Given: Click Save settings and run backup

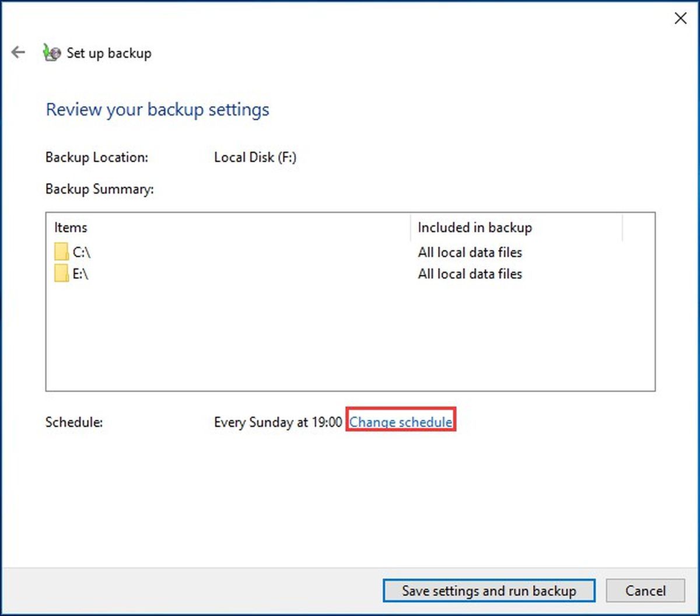Looking at the screenshot, I should click(x=489, y=591).
